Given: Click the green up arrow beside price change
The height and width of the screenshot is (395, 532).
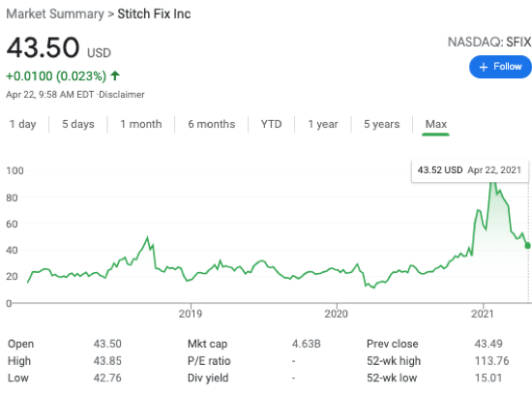Looking at the screenshot, I should click(115, 76).
